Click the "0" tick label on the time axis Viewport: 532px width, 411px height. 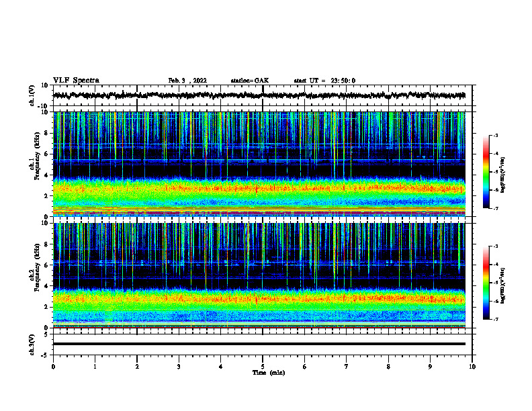[x=53, y=367]
